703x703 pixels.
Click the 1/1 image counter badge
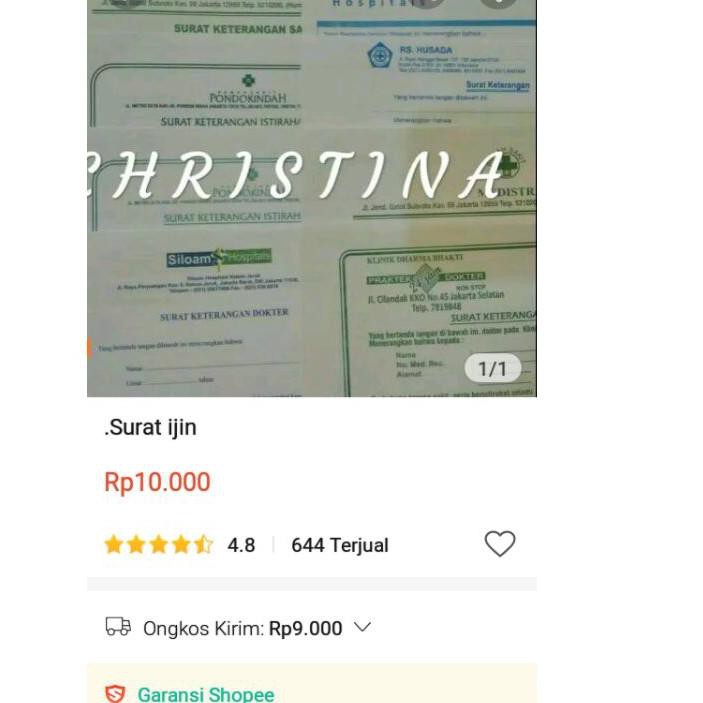(x=493, y=369)
